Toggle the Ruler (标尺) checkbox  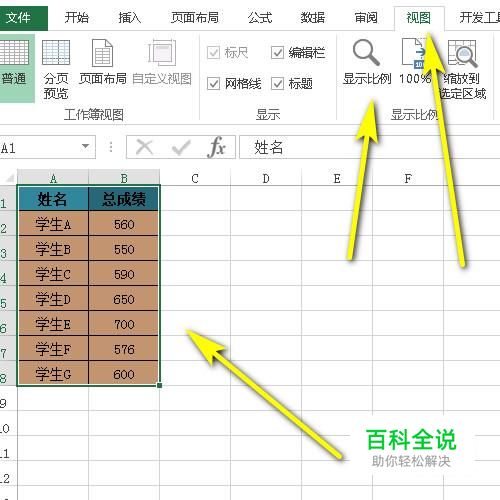(213, 53)
